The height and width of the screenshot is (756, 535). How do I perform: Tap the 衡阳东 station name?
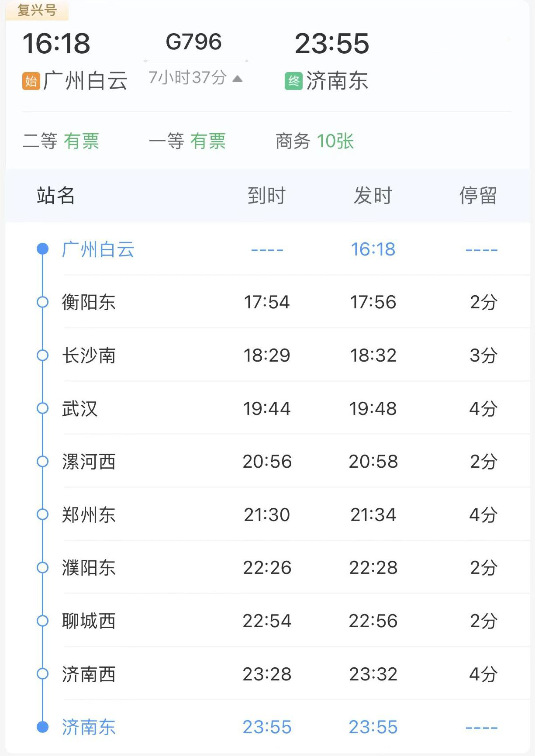89,302
